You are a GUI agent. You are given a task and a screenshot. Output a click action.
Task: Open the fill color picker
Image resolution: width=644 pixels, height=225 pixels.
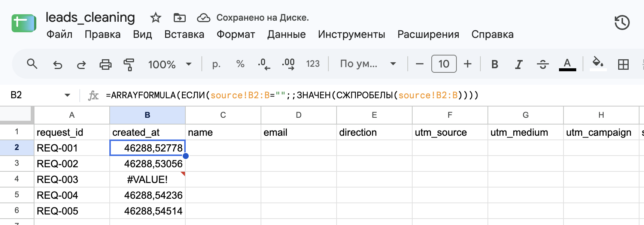pos(598,64)
